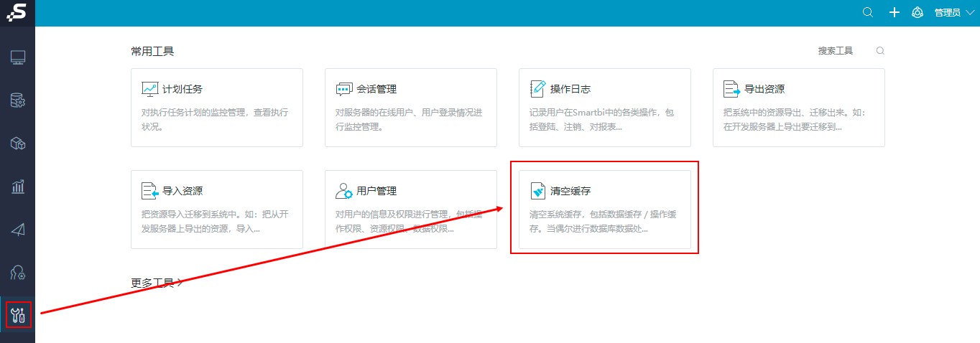Open the 会话管理 title

pos(376,89)
